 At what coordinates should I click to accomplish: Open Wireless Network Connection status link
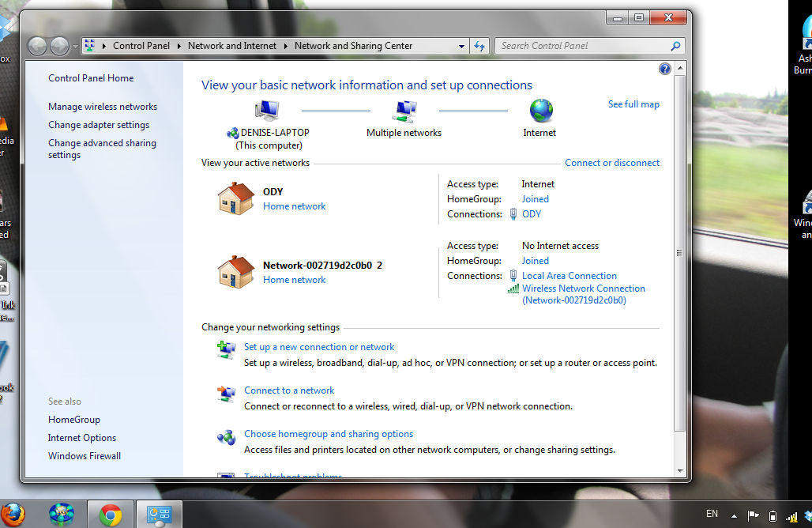583,294
